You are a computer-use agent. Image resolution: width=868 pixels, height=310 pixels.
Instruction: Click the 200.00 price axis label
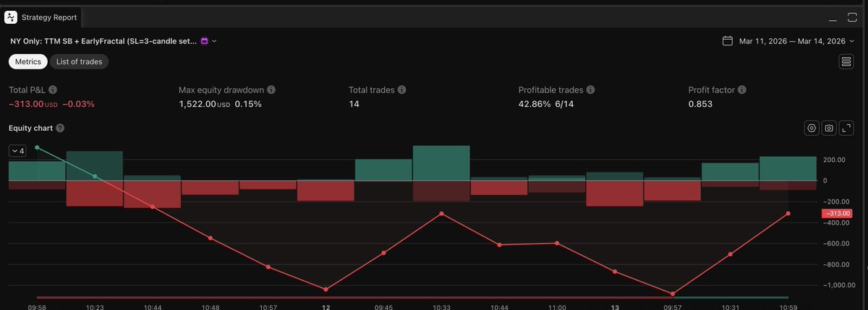(835, 159)
